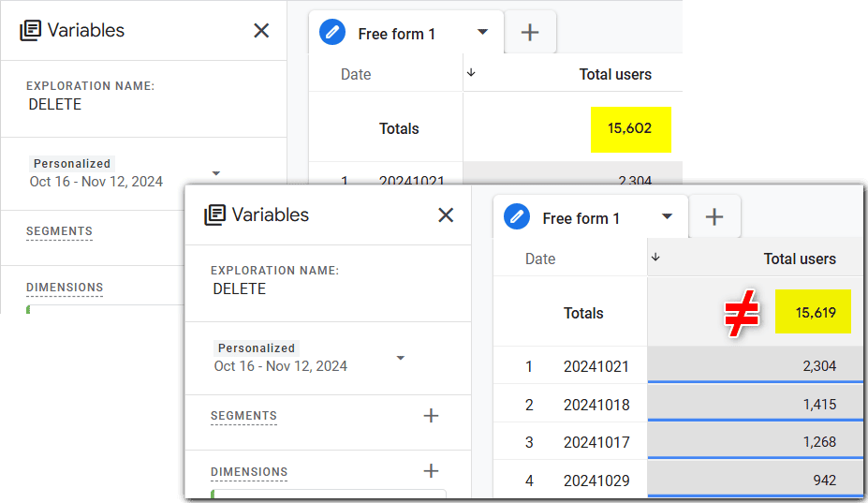Click the Oct 16 - Nov 12, 2024 range in the back window

[96, 182]
